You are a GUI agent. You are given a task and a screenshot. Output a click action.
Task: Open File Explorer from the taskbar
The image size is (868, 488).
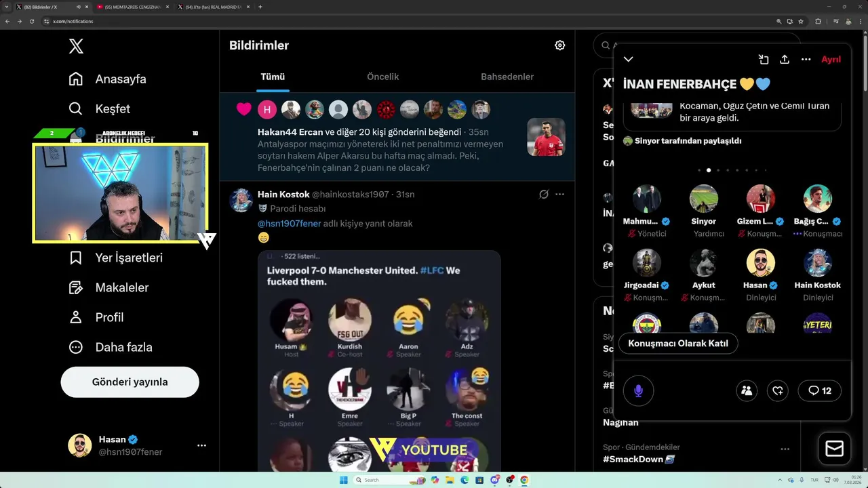(x=450, y=480)
